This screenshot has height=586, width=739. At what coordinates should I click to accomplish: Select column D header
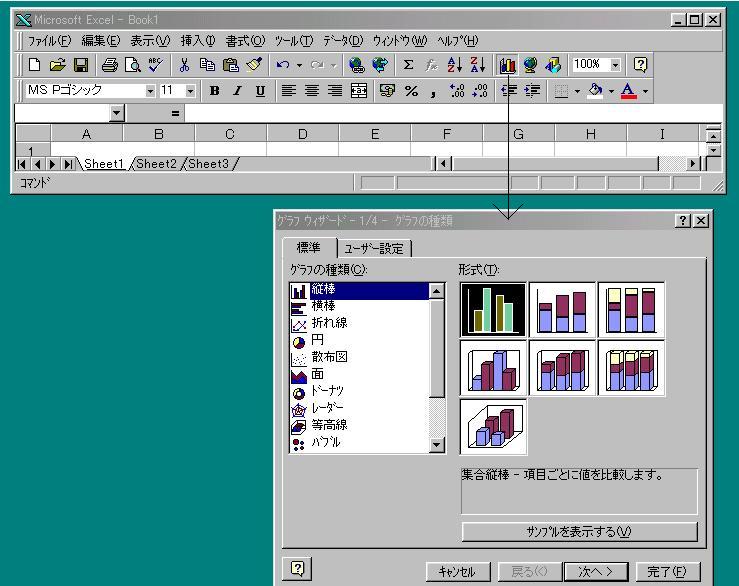coord(303,134)
